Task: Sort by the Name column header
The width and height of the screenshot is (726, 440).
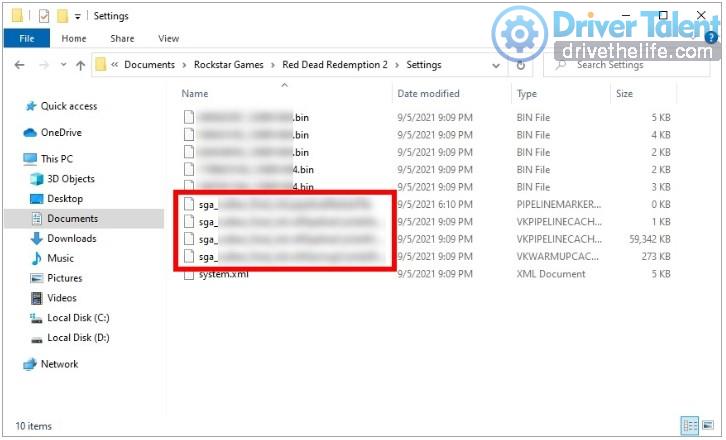Action: click(194, 94)
